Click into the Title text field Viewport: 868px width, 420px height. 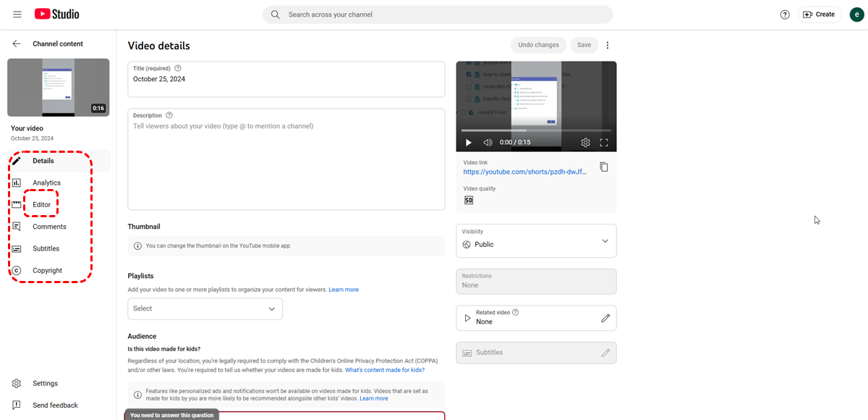click(x=286, y=79)
